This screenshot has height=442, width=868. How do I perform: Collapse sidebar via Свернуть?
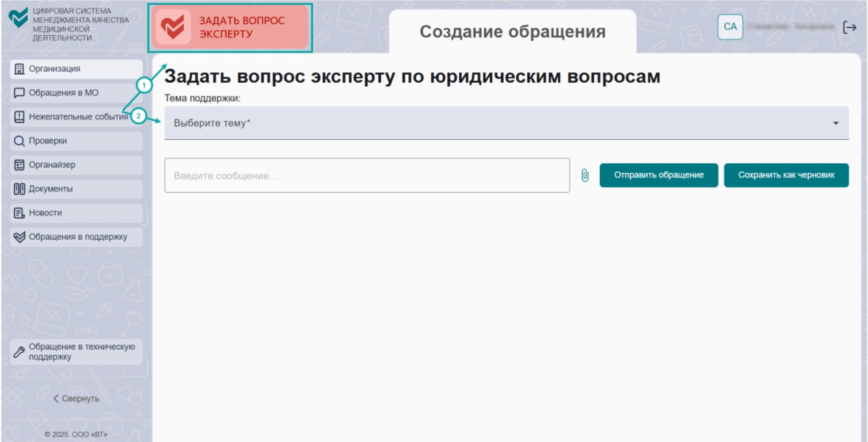[76, 398]
